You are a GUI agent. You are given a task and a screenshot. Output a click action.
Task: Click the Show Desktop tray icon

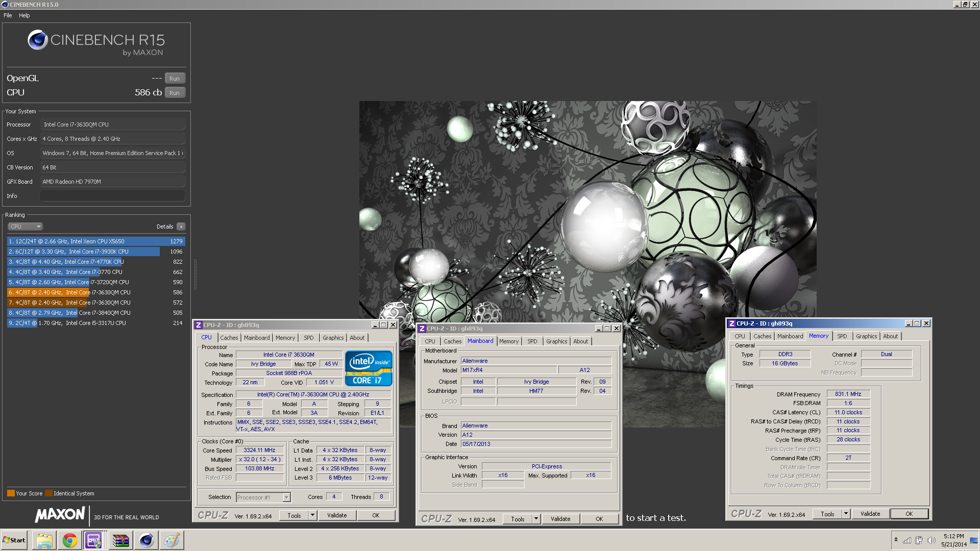(974, 540)
